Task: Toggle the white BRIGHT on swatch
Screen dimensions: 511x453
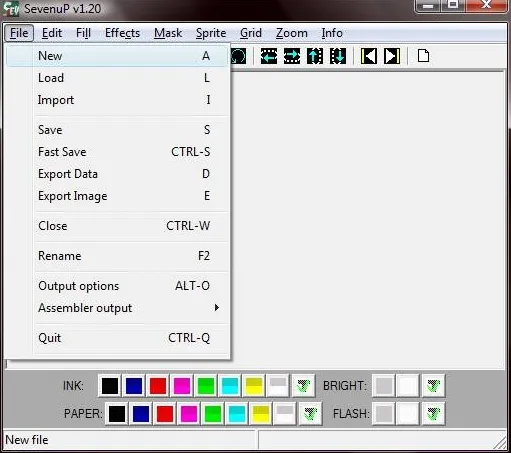Action: tap(407, 386)
